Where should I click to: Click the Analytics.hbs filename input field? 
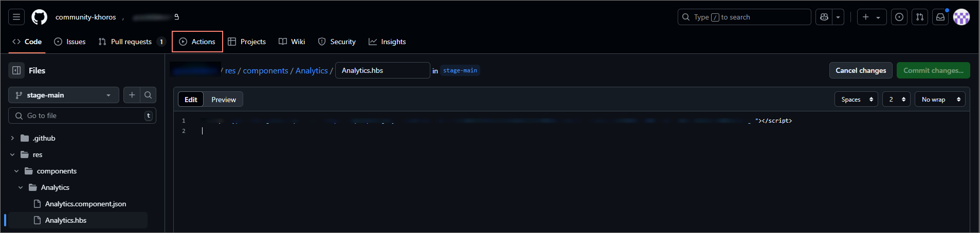point(382,70)
